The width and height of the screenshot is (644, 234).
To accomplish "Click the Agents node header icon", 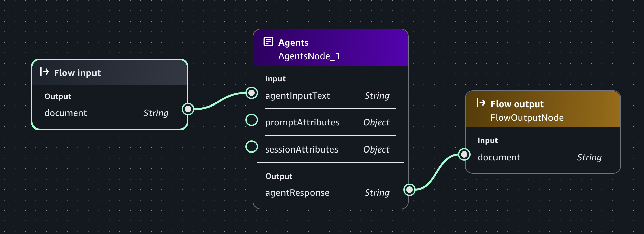I will [x=268, y=41].
